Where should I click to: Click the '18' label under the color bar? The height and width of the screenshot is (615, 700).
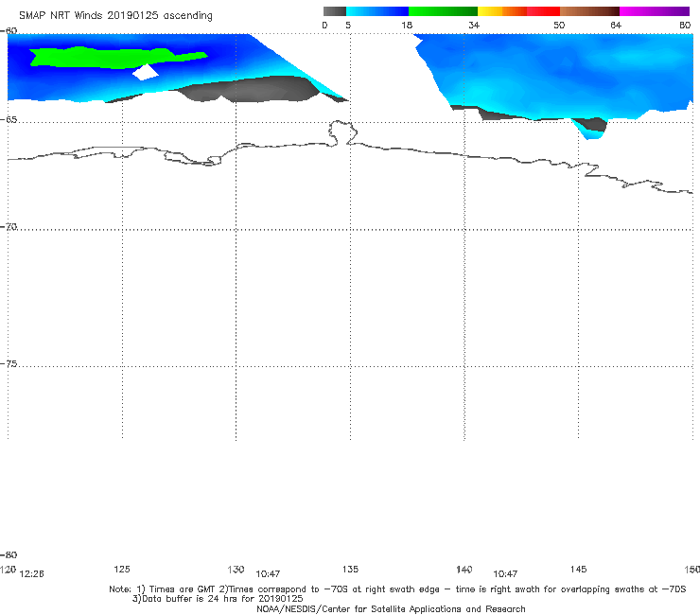[407, 26]
